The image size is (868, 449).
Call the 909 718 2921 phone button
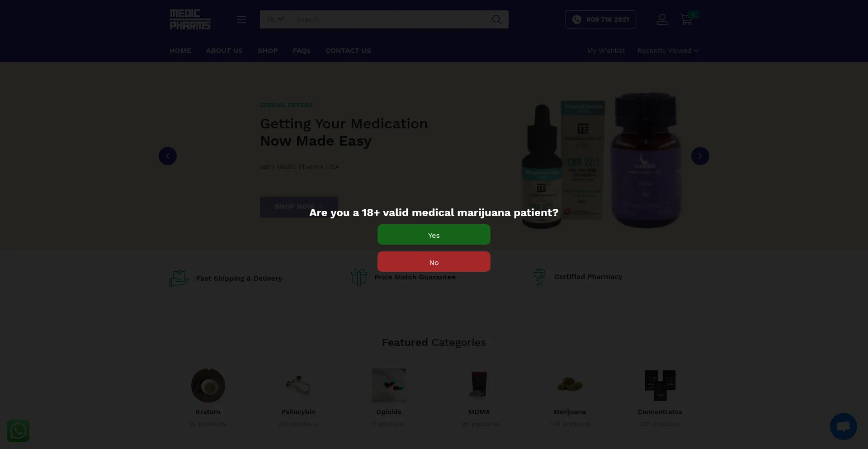coord(601,19)
